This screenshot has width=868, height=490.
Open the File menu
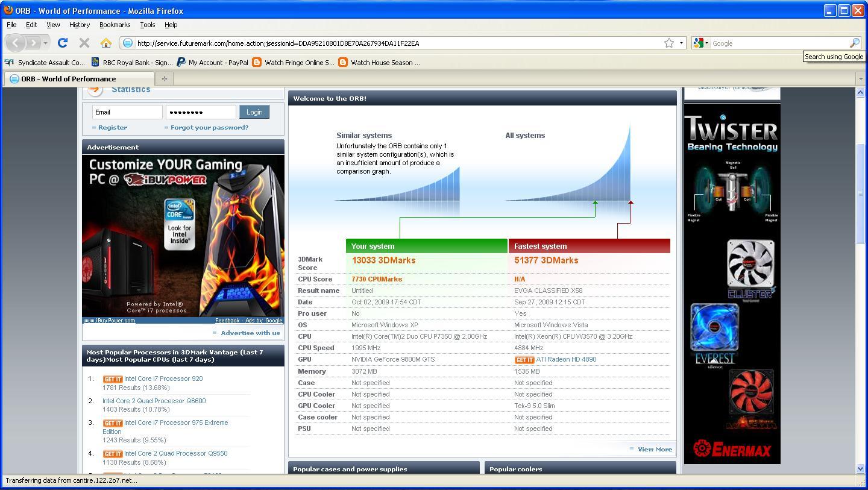[11, 25]
